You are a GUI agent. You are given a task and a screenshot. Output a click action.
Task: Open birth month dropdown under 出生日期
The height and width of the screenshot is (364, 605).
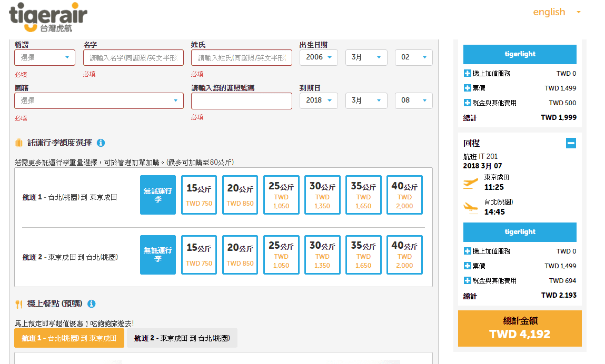pos(366,57)
